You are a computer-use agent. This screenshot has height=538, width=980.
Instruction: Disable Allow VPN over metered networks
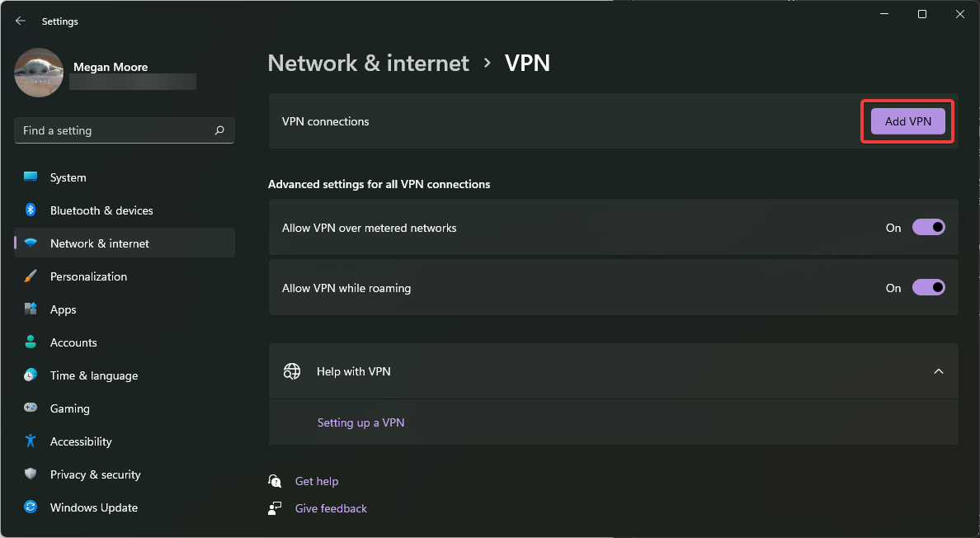coord(929,227)
